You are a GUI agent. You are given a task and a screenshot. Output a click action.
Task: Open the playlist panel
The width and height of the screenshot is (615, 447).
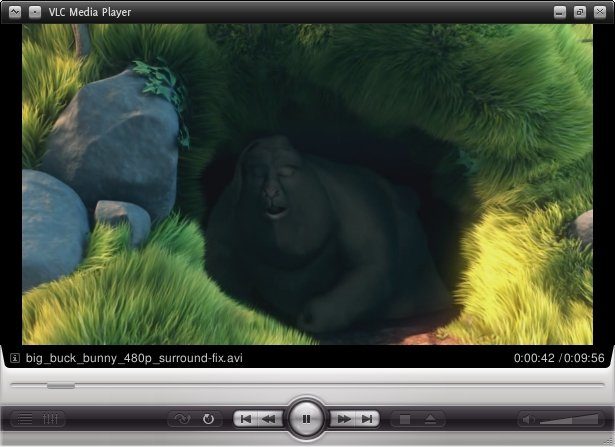tap(25, 419)
